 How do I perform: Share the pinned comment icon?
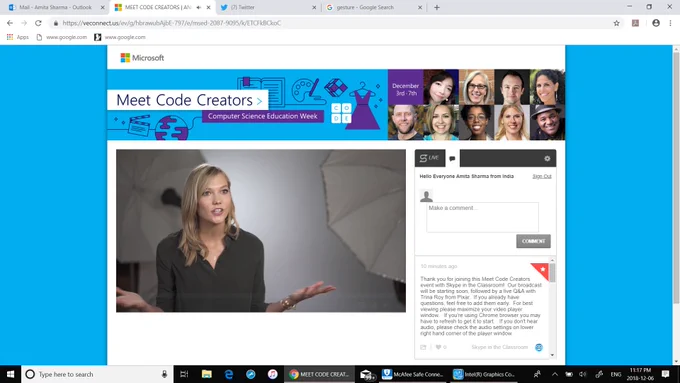pos(423,347)
